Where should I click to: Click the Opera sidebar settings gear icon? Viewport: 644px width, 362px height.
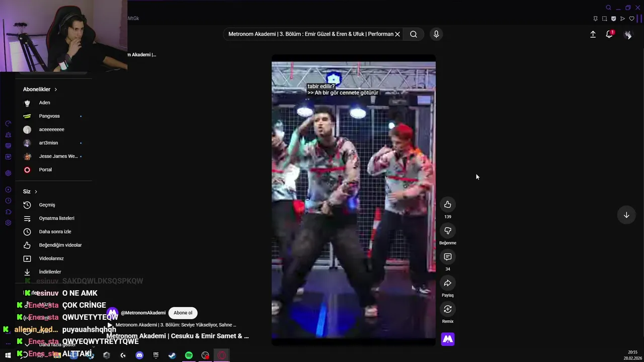point(8,223)
